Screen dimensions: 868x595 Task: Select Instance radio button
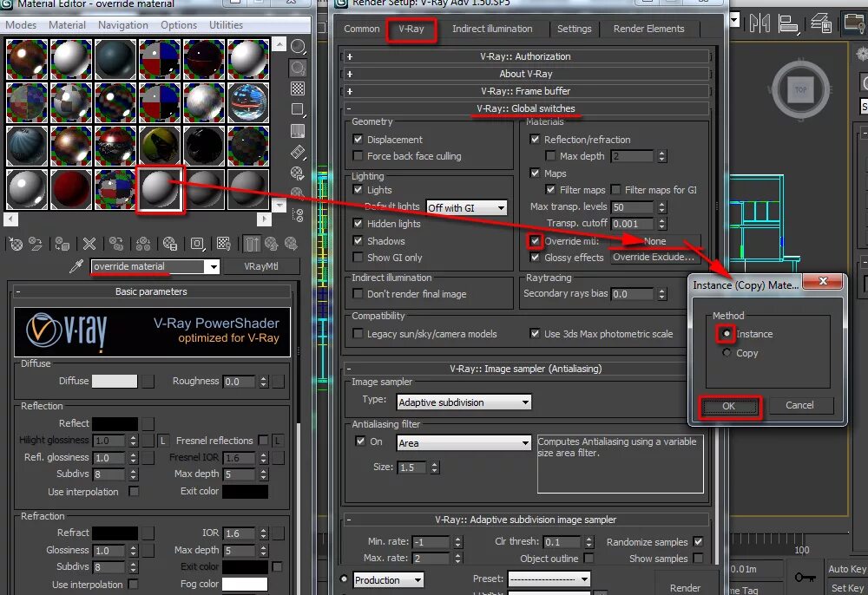coord(727,333)
